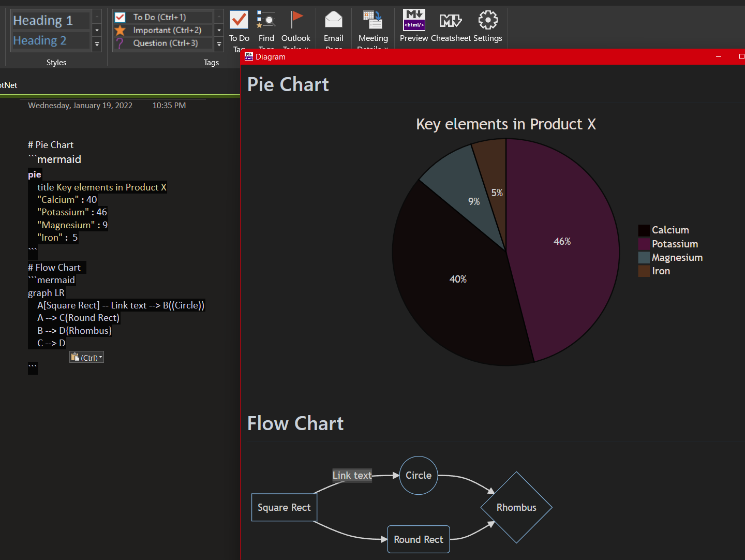Viewport: 745px width, 560px height.
Task: Click the title Key elements line in the note
Action: (x=102, y=187)
